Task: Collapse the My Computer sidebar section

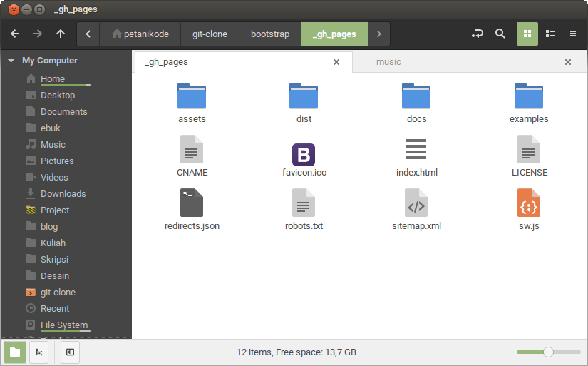Action: [11, 61]
